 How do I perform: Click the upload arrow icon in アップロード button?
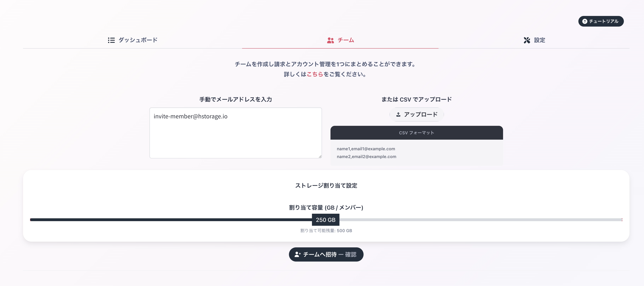click(x=399, y=114)
